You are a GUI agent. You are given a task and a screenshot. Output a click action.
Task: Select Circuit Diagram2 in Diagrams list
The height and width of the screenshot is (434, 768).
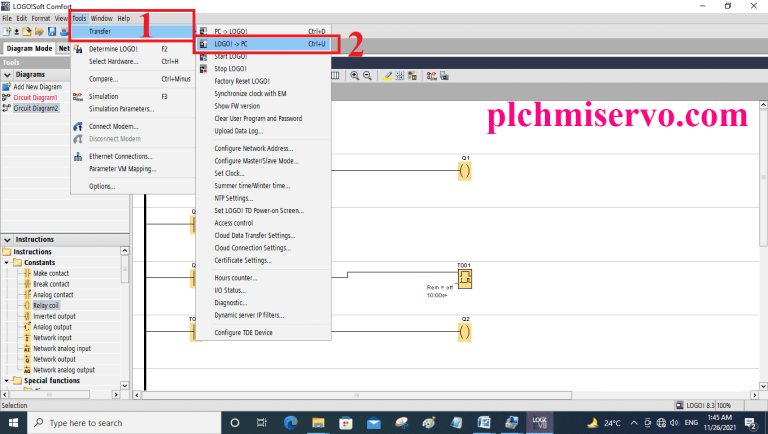pyautogui.click(x=36, y=108)
